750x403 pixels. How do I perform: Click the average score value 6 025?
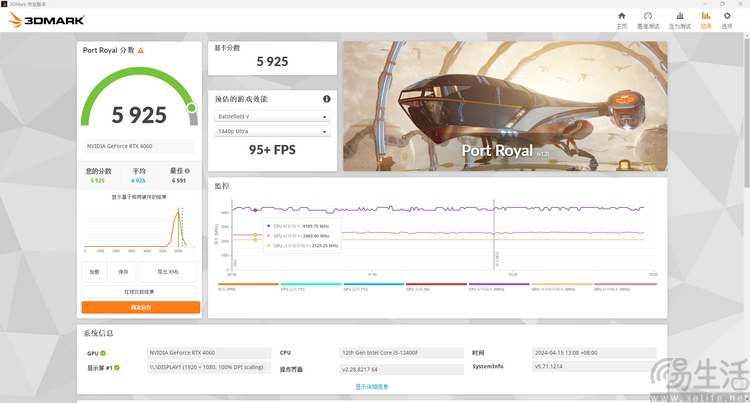(x=138, y=181)
